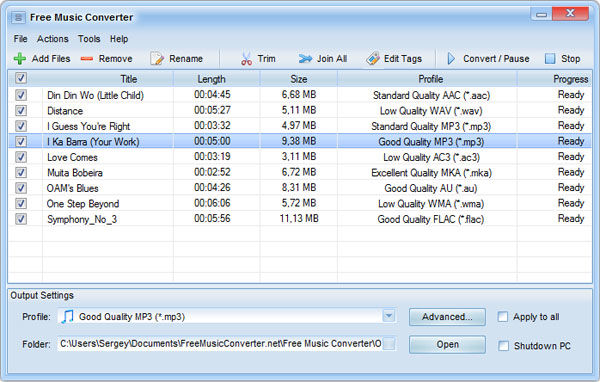The width and height of the screenshot is (600, 382).
Task: Click the Good Quality FLAC (*.flac) profile cell
Action: (431, 219)
